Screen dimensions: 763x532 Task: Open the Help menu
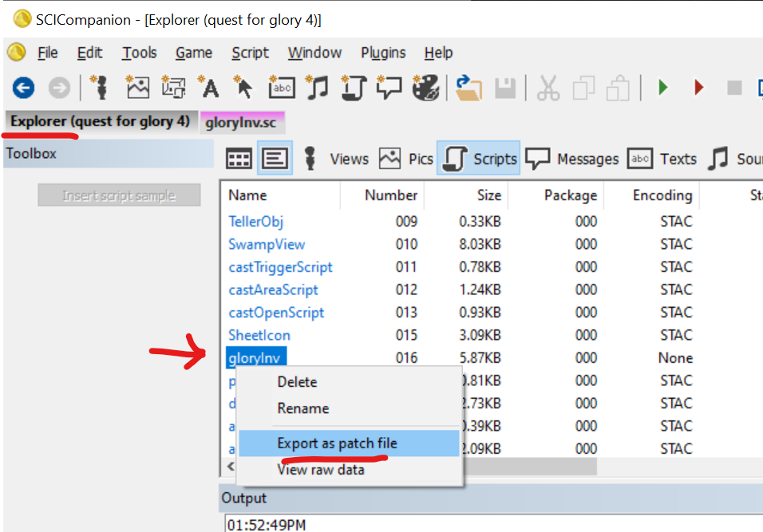[x=438, y=53]
